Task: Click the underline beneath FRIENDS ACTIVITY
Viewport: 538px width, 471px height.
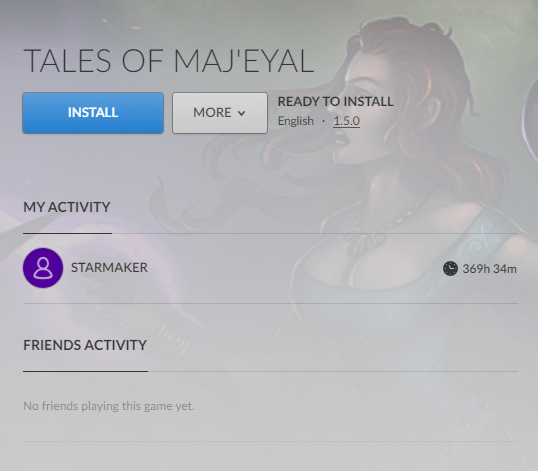Action: tap(85, 371)
